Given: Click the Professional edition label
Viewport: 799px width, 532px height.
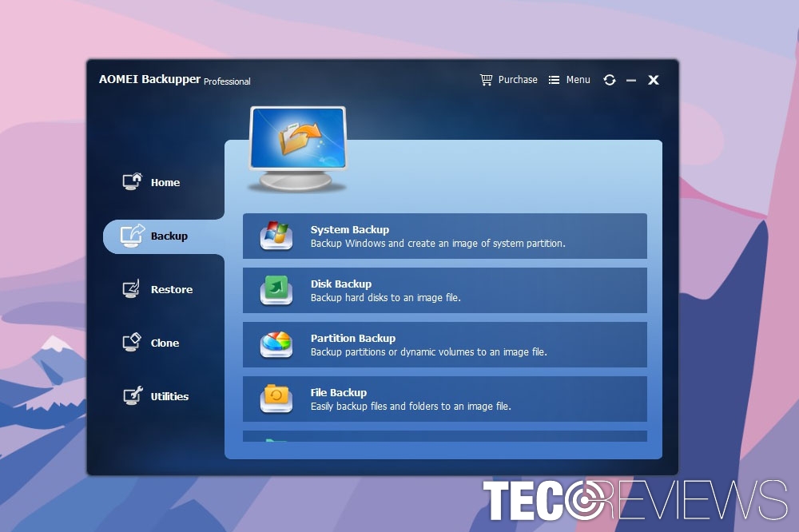Looking at the screenshot, I should [x=227, y=81].
